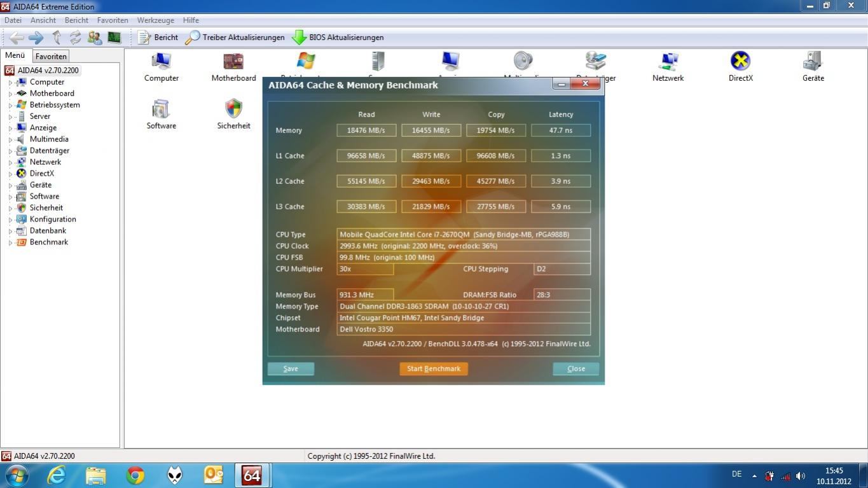The height and width of the screenshot is (488, 868).
Task: Expand the DirectX tree node
Action: tap(10, 174)
